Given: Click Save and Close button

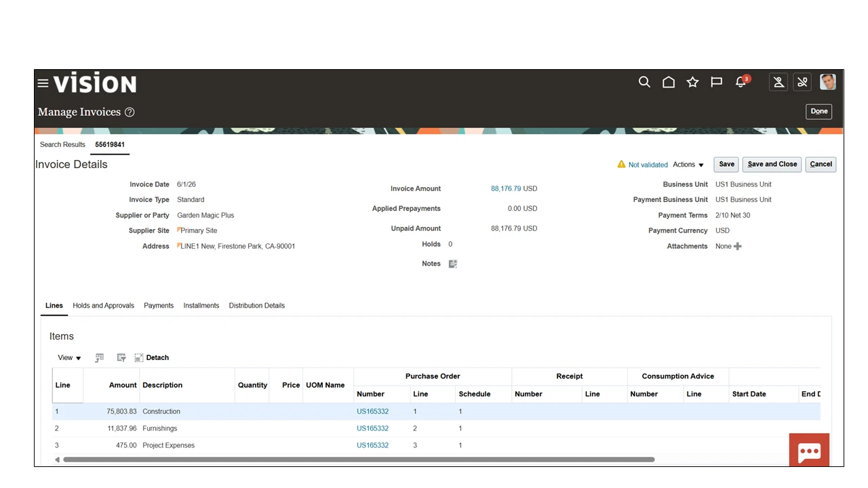Looking at the screenshot, I should [x=772, y=164].
